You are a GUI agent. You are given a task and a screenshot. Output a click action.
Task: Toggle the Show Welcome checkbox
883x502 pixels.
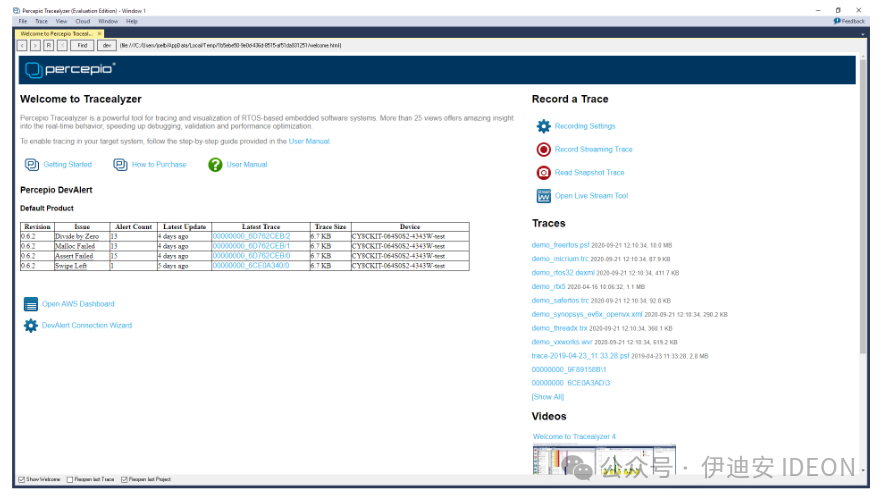(x=21, y=479)
